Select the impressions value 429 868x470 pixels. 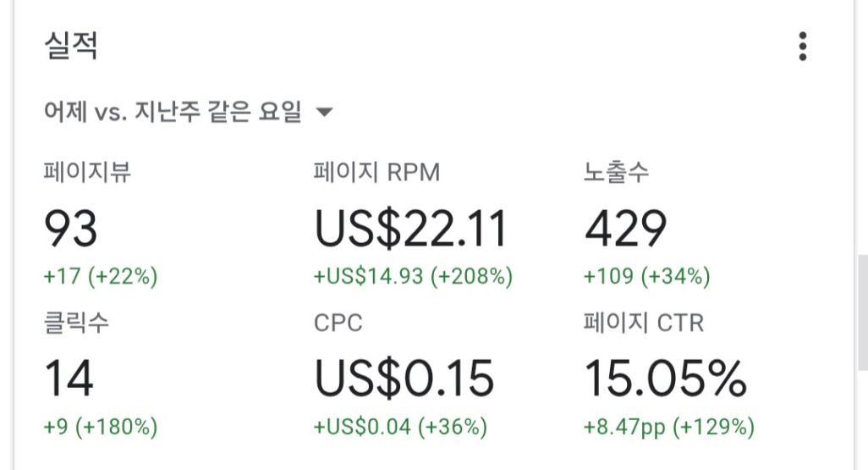coord(625,229)
